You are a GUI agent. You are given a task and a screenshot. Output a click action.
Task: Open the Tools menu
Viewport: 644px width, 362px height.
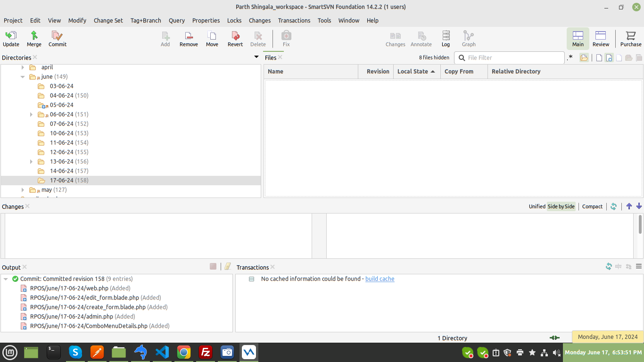(324, 20)
